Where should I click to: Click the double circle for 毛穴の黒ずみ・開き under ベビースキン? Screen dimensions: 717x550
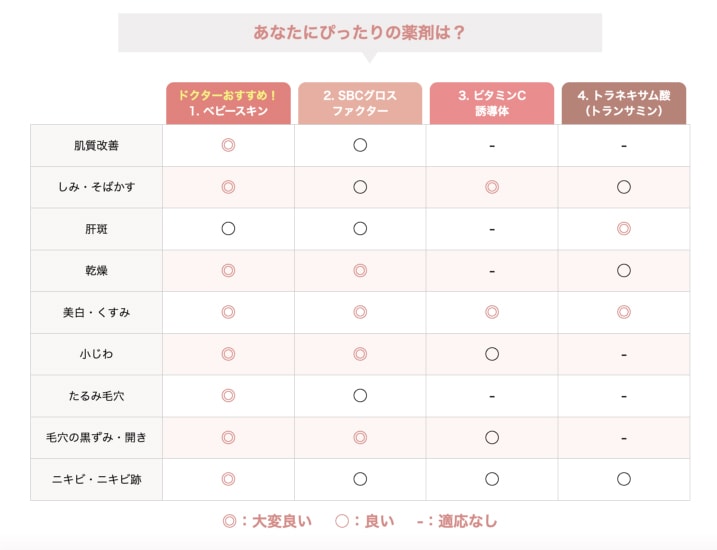[228, 437]
